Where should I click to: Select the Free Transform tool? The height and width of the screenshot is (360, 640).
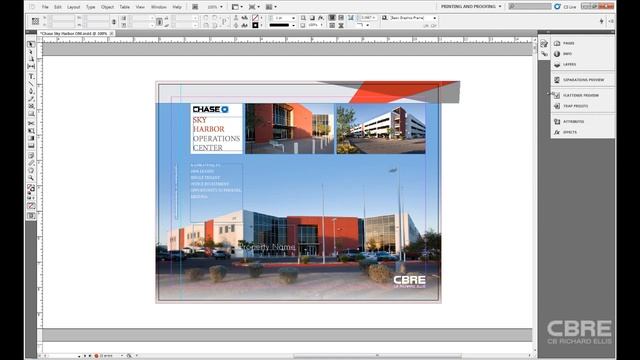(x=31, y=131)
